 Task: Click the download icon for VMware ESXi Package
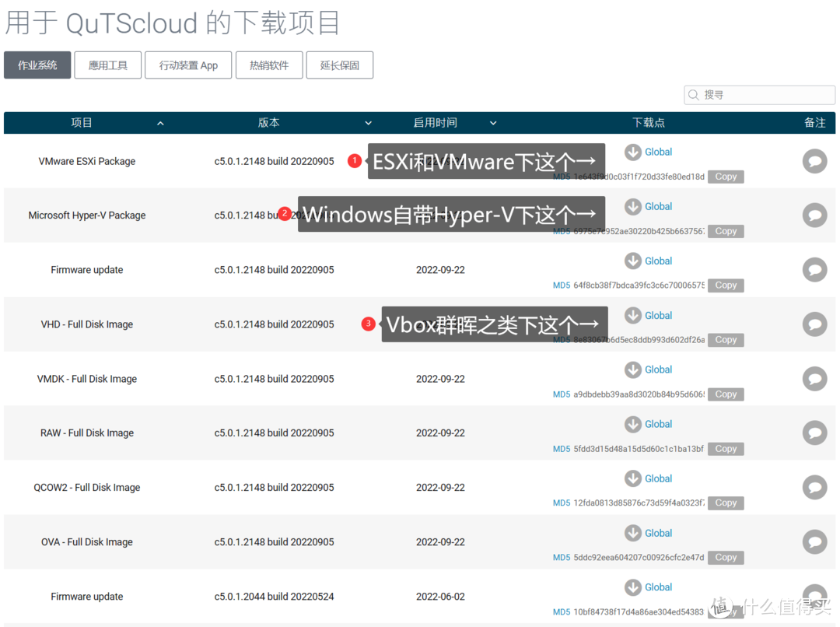[632, 152]
